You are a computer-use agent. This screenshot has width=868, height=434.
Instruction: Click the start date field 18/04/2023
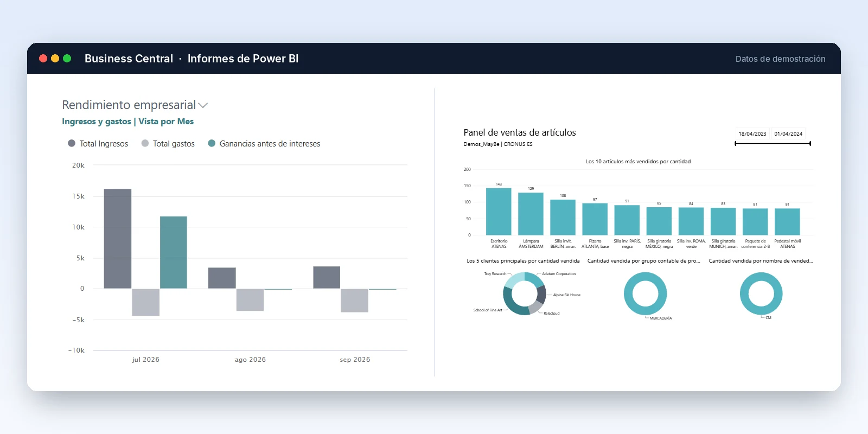tap(752, 133)
